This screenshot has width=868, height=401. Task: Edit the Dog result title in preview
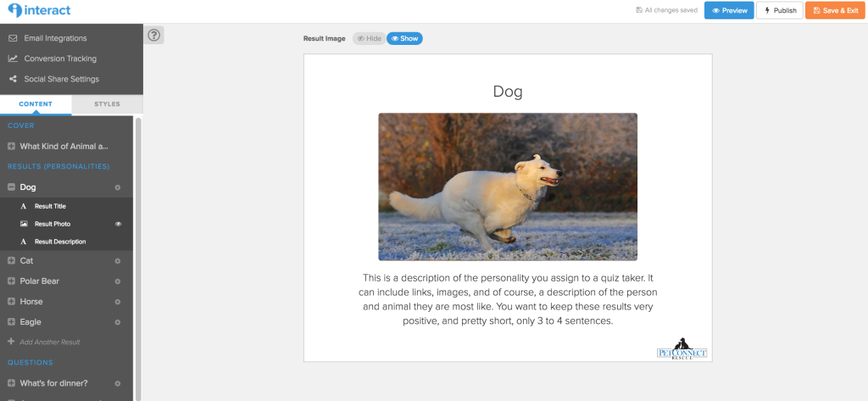pyautogui.click(x=508, y=92)
